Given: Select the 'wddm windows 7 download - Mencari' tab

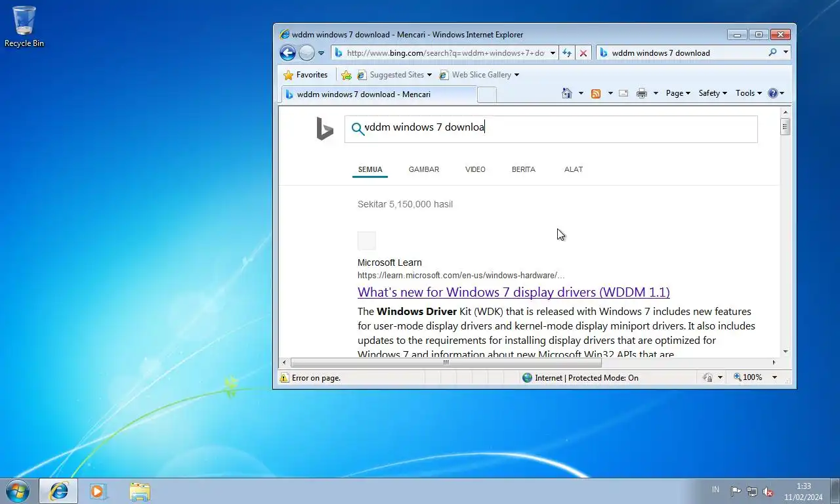Looking at the screenshot, I should [379, 94].
